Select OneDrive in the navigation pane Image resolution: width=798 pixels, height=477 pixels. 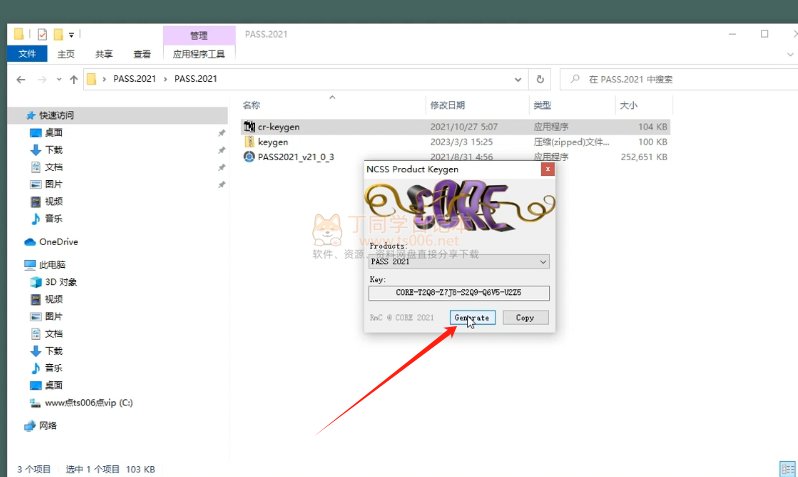pyautogui.click(x=59, y=242)
